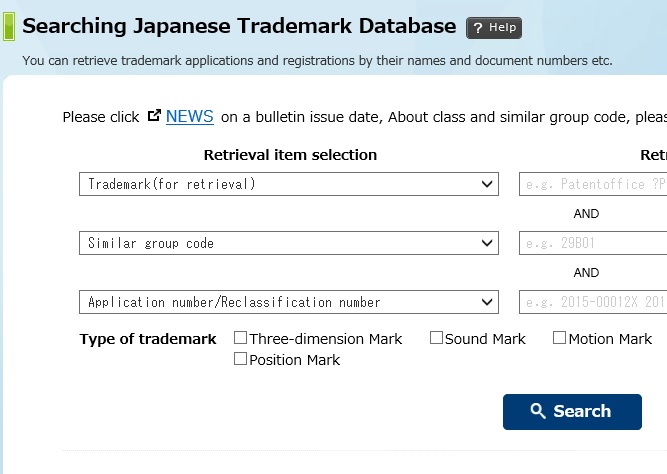Click the 2015-00012X example input field
667x474 pixels.
(x=593, y=302)
